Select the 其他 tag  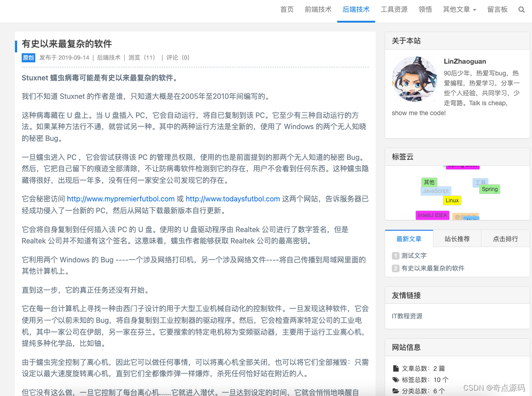(429, 182)
